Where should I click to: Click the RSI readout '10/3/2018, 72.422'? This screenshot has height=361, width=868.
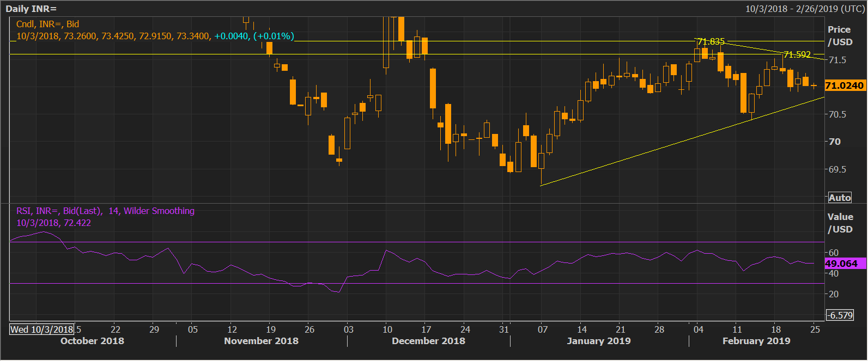coord(53,223)
